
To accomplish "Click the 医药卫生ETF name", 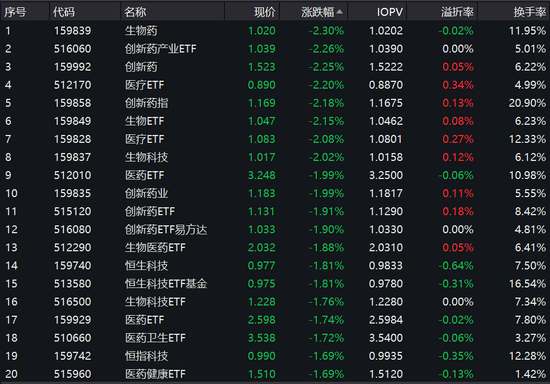I will tap(155, 338).
